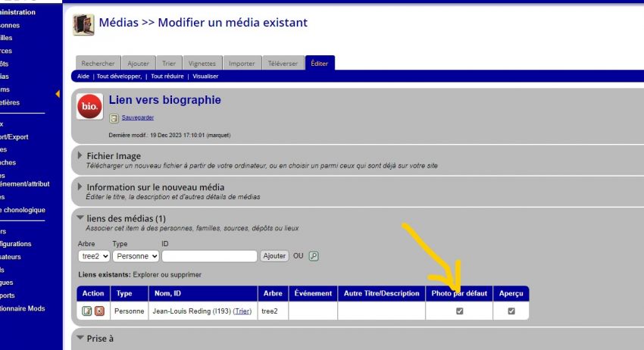
Task: Click the edit link icon in Action column
Action: click(x=87, y=311)
